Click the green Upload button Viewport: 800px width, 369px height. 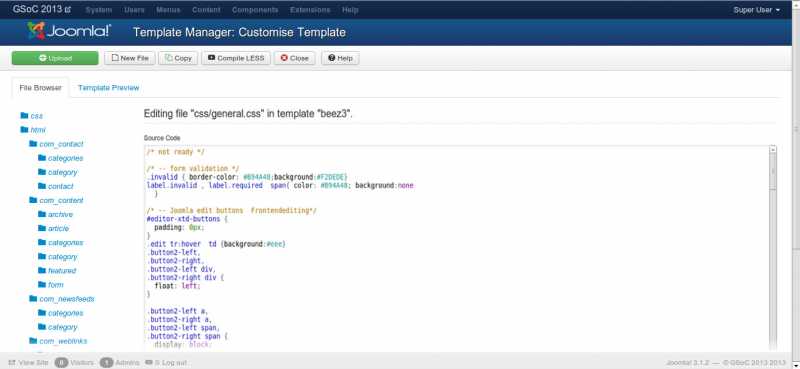pyautogui.click(x=55, y=58)
